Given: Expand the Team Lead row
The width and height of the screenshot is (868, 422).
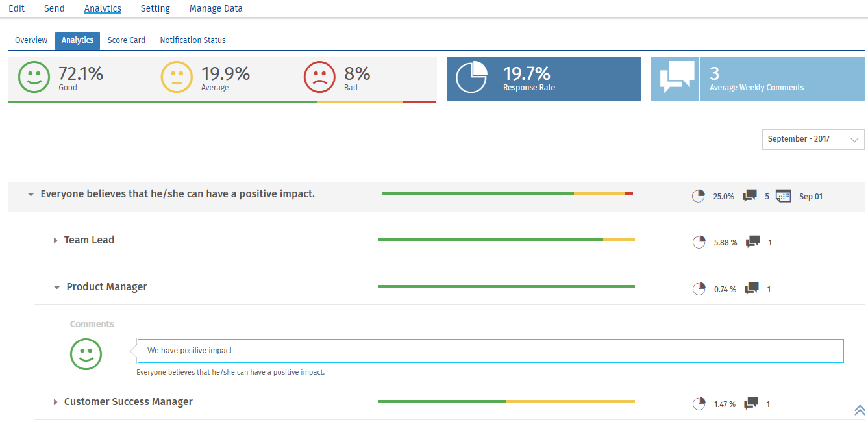Looking at the screenshot, I should [56, 240].
